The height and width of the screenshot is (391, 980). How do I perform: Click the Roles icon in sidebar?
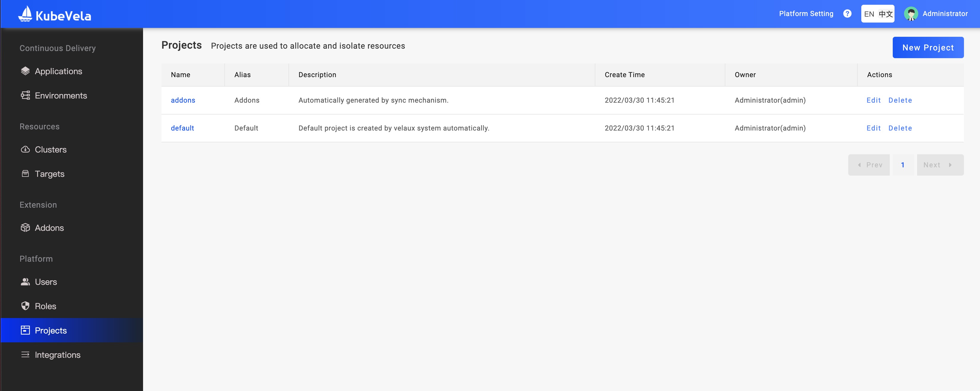point(25,306)
